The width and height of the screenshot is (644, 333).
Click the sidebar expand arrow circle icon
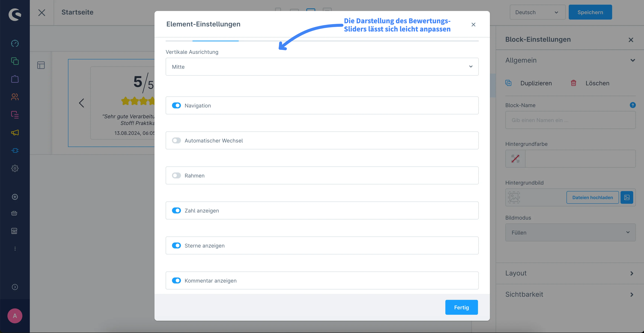click(15, 287)
